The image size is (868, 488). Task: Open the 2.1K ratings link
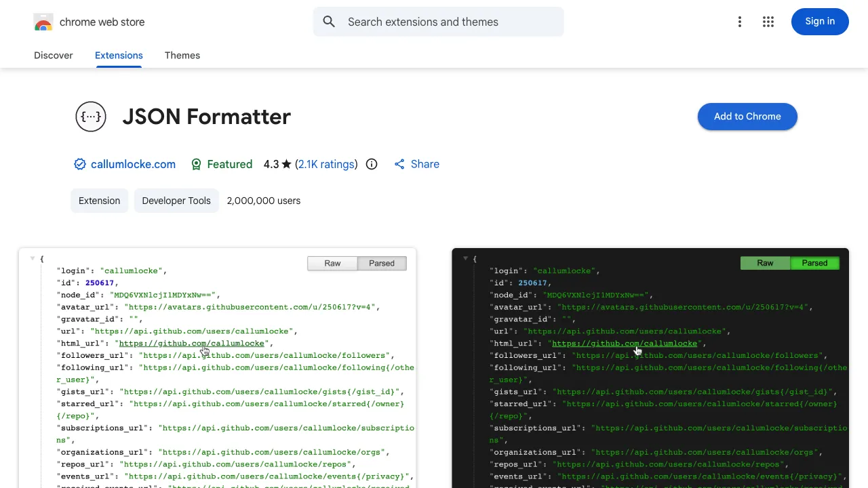[x=326, y=164]
